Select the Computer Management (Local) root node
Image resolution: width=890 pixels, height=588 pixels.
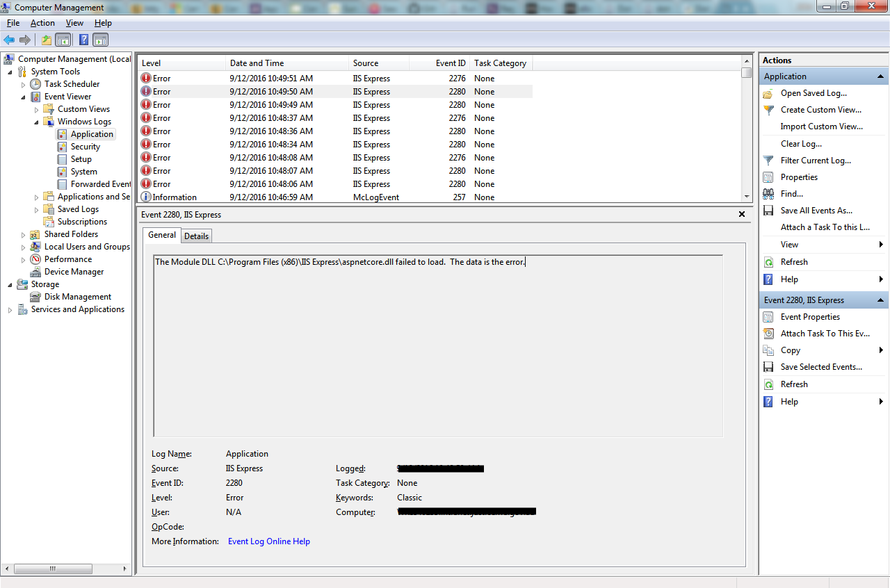[74, 59]
